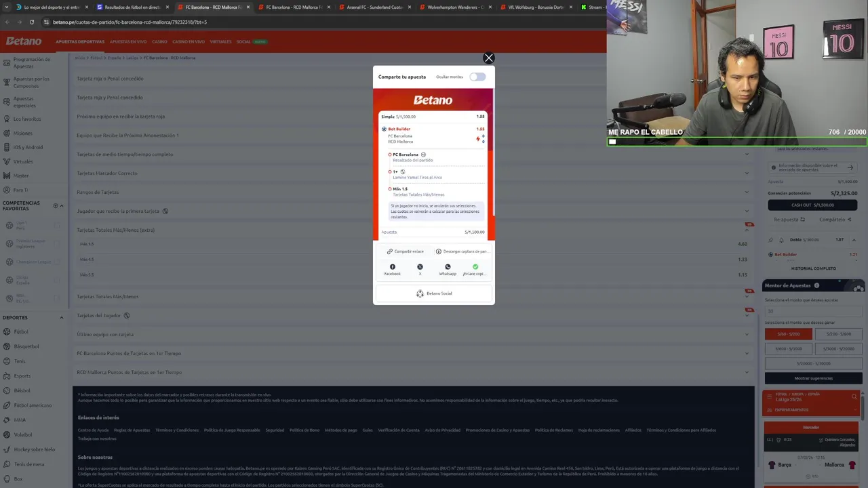Select Básquetbol sport icon in sidebar

(x=6, y=346)
